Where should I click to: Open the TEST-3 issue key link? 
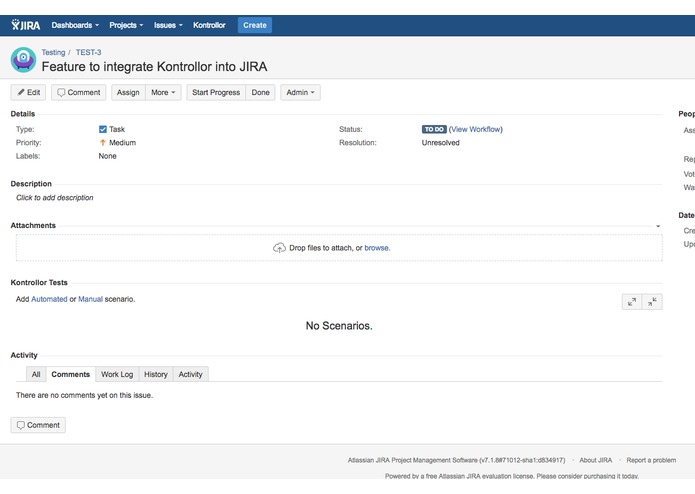click(88, 52)
